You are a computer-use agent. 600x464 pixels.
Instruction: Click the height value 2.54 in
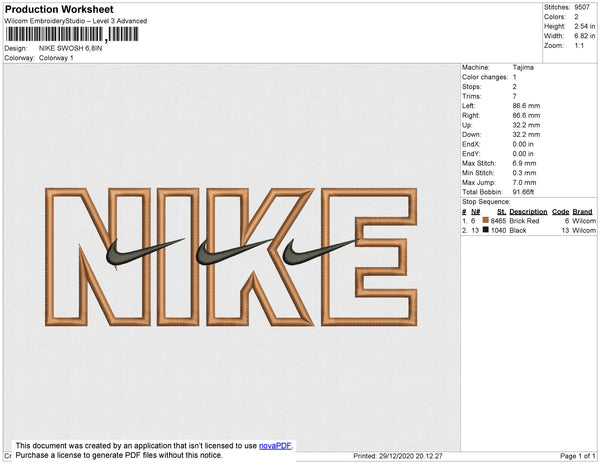click(585, 26)
